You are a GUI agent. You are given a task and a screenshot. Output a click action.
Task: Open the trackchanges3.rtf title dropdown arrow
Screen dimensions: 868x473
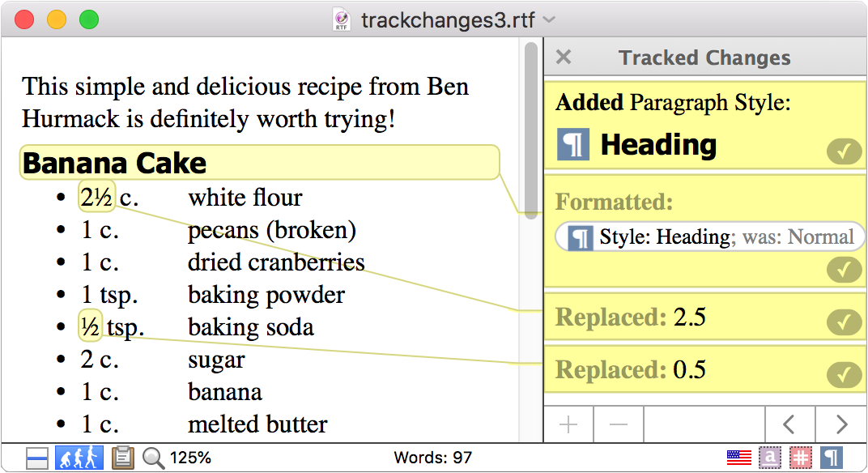(549, 20)
